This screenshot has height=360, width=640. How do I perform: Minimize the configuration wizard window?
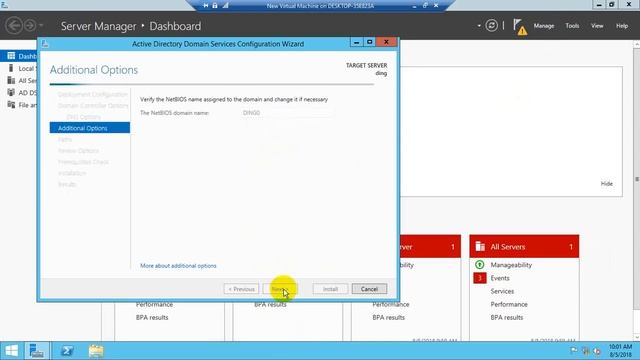pos(356,42)
